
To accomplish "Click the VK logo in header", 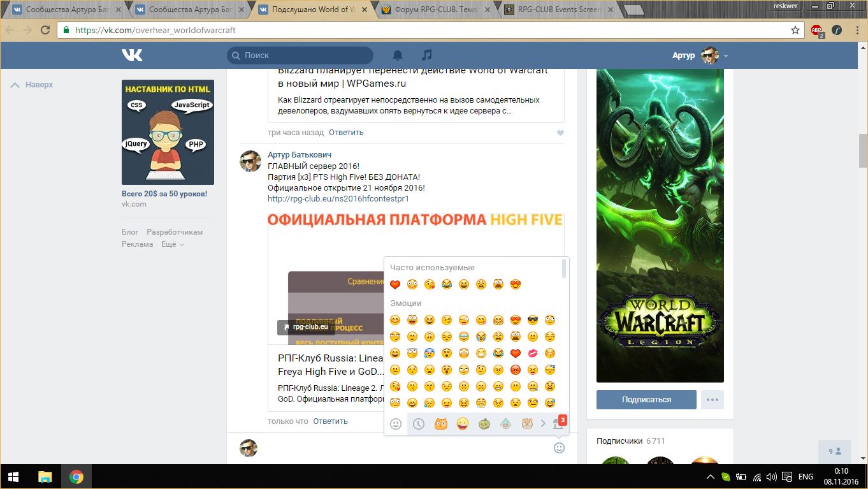I will pos(132,55).
